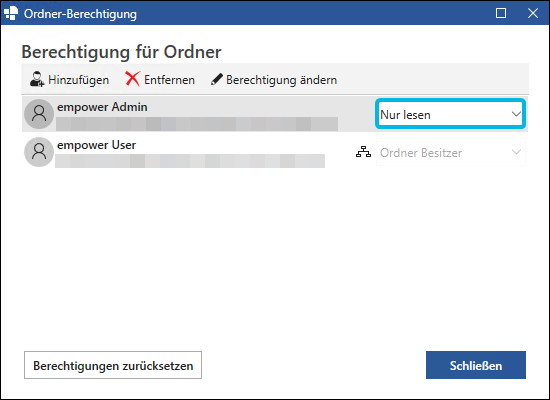Click the Berechtigungen zurücksetzen button
The width and height of the screenshot is (550, 400).
point(113,365)
